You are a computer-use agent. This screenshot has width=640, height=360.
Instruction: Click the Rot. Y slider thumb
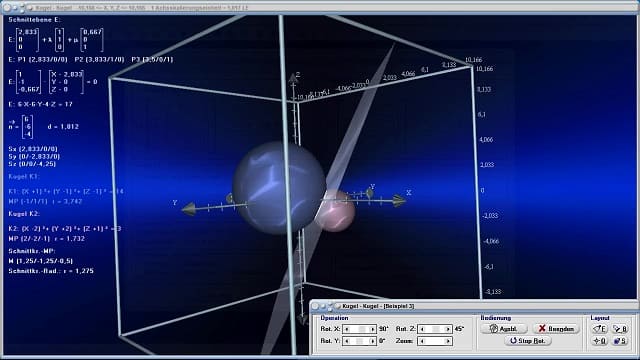click(360, 341)
